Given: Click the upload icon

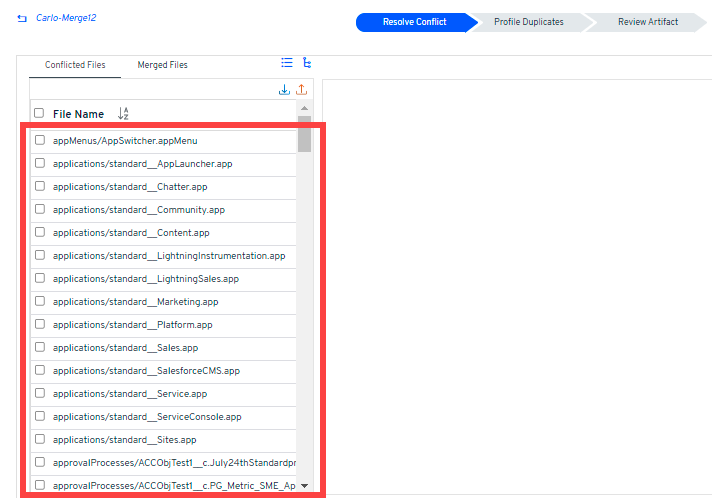Looking at the screenshot, I should tap(301, 90).
